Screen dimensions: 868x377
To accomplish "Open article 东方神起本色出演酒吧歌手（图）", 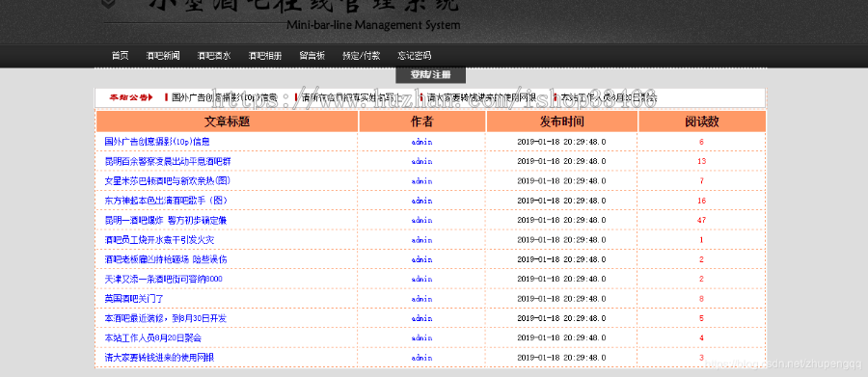I will [166, 201].
